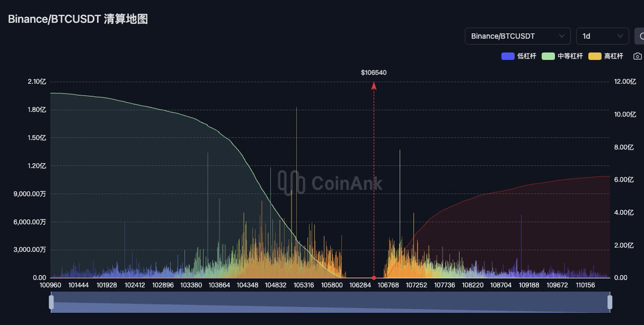
Task: Toggle the 中等杠杆 legend series
Action: coord(562,56)
